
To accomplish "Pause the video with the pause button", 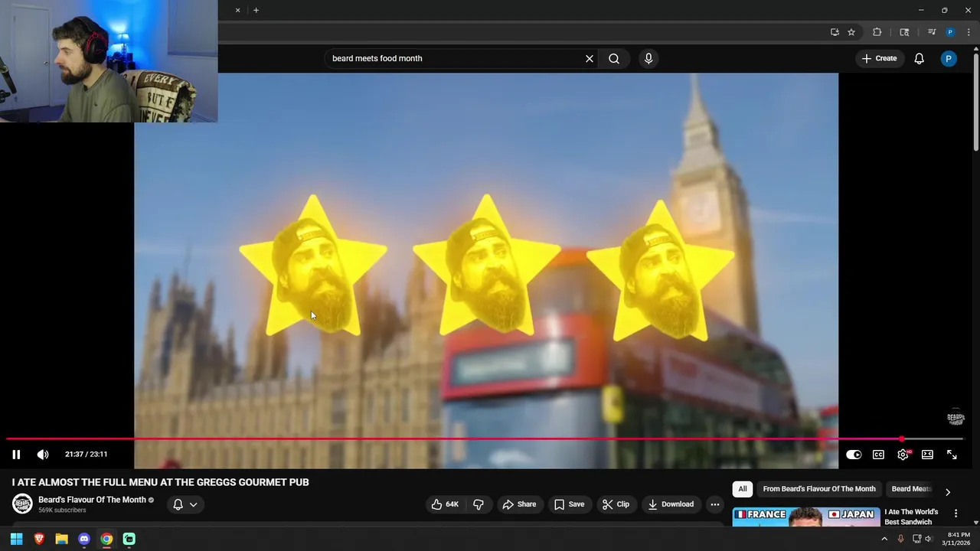I will 16,455.
